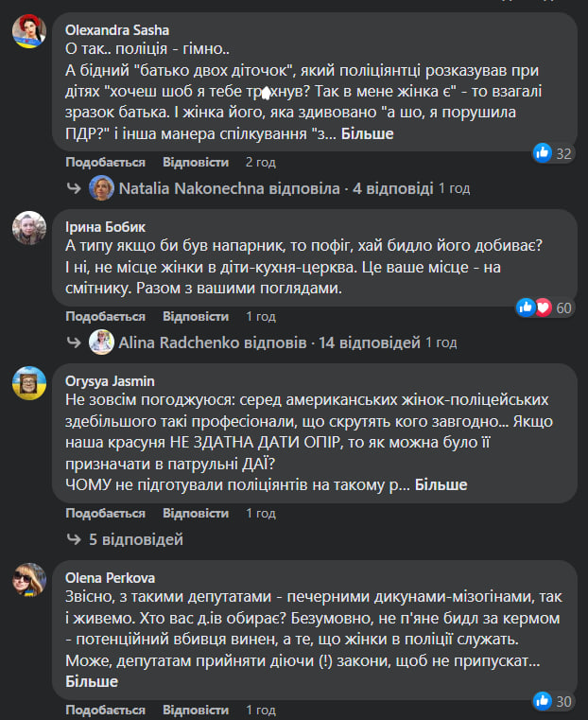The width and height of the screenshot is (588, 720).
Task: Click like reaction icon showing 30
Action: click(x=543, y=701)
